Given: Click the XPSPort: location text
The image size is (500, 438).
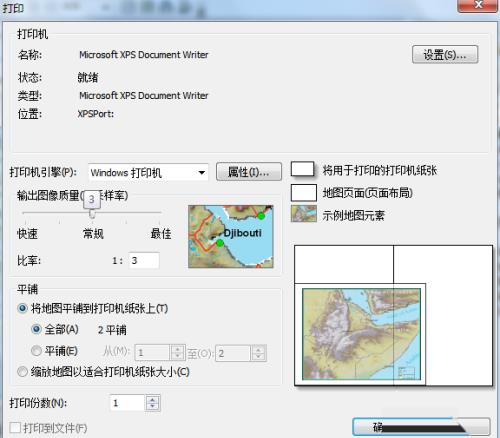Looking at the screenshot, I should coord(96,114).
